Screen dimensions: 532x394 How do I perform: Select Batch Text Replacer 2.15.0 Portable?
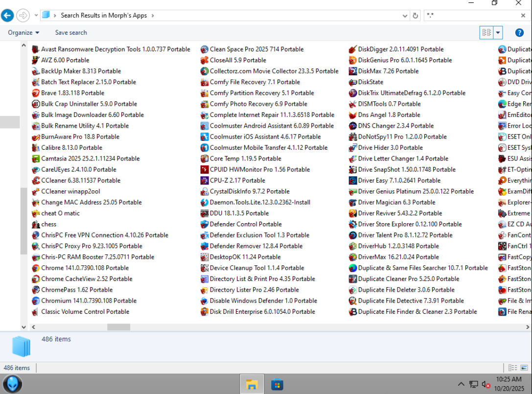pos(89,82)
